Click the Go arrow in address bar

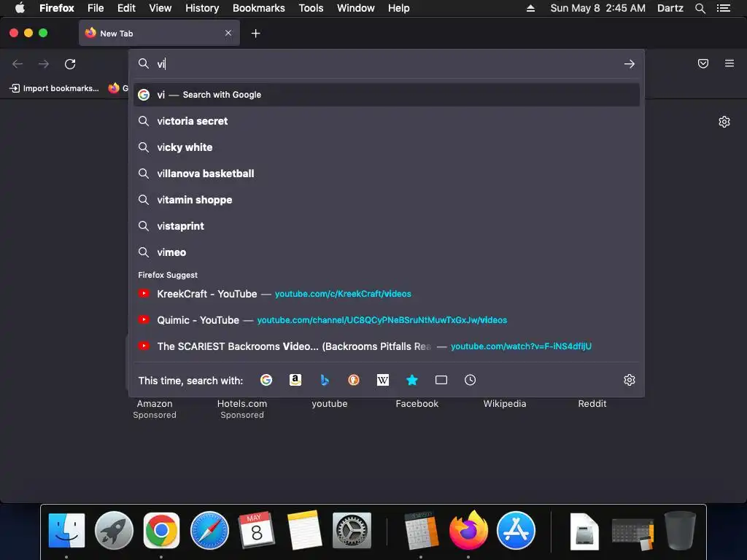point(630,64)
